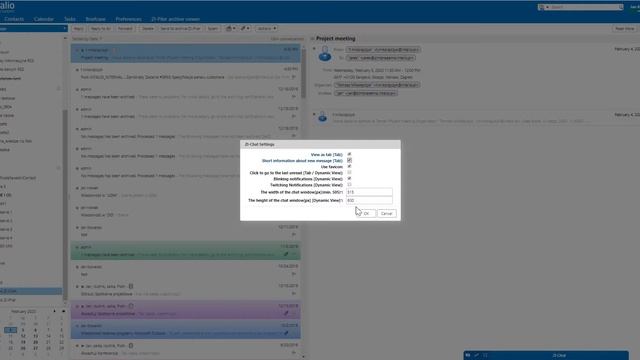Click the search field at the top

coord(584,7)
